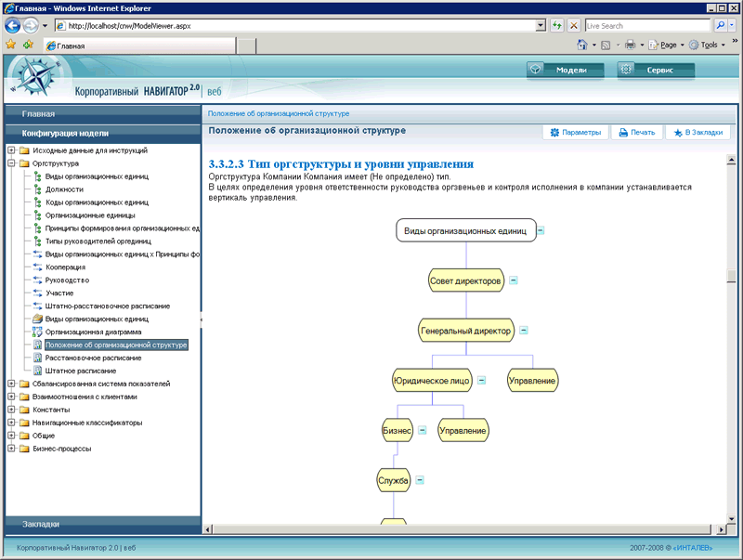Click the icon beside Типы руководителей оргединиц
Screen dimensions: 743x560
coord(37,241)
